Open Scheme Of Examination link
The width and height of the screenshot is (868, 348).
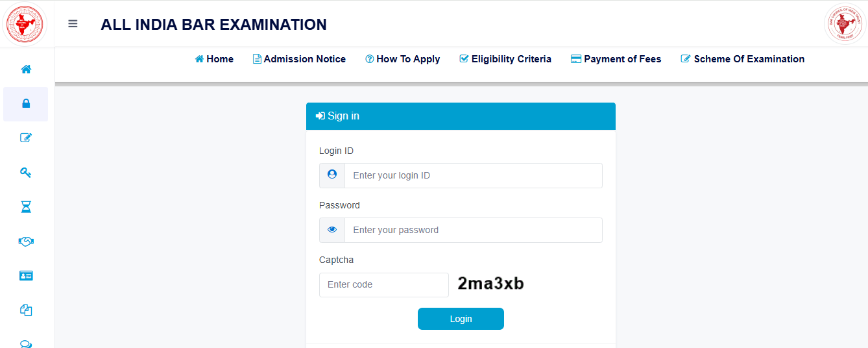pos(743,59)
